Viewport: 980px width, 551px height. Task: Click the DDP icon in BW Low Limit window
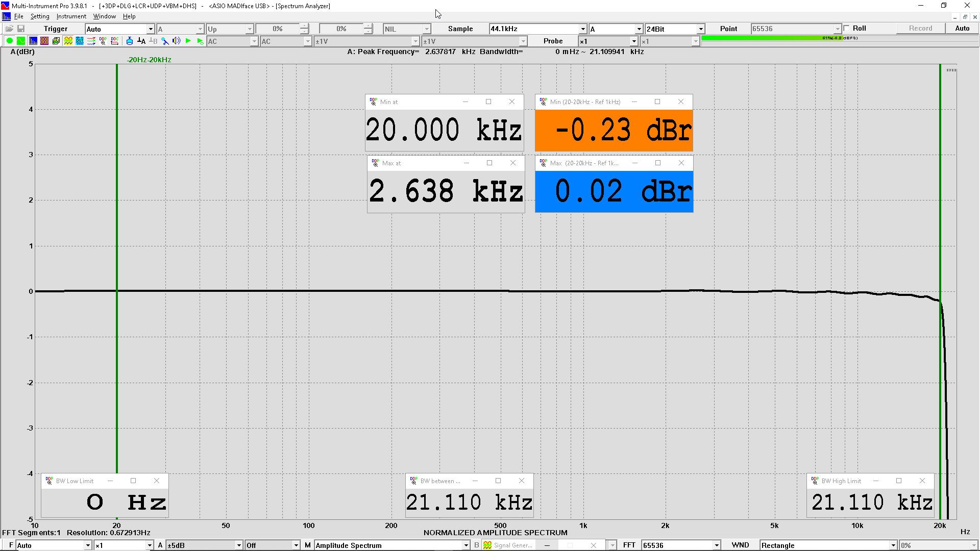tap(49, 481)
